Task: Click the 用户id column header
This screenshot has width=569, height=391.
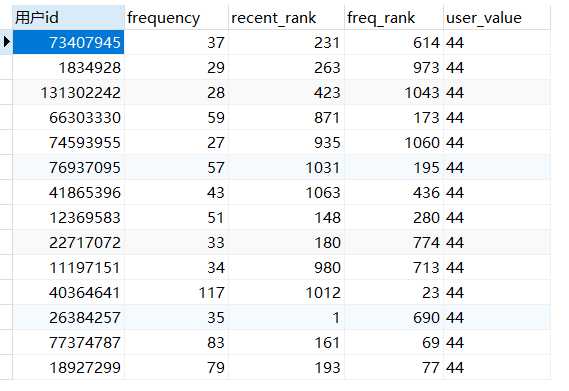Action: [x=68, y=17]
